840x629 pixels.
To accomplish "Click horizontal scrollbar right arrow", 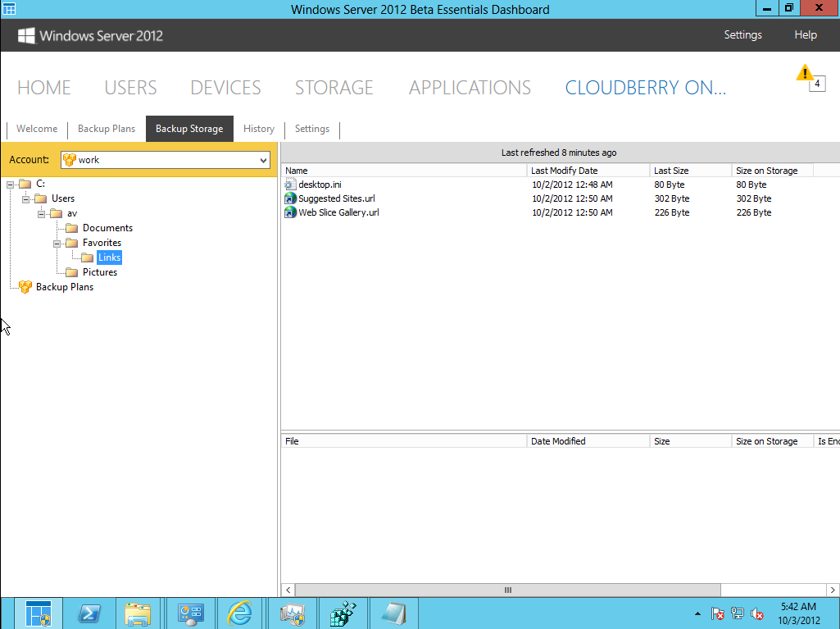I will point(833,590).
